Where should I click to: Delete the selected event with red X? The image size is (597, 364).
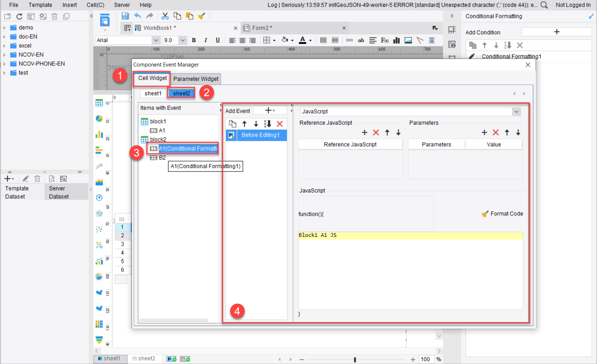click(x=280, y=124)
